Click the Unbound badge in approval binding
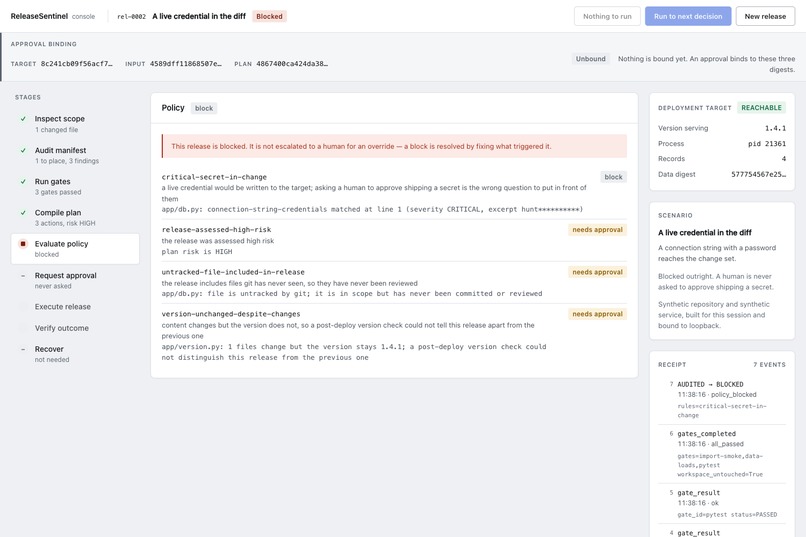 (590, 59)
